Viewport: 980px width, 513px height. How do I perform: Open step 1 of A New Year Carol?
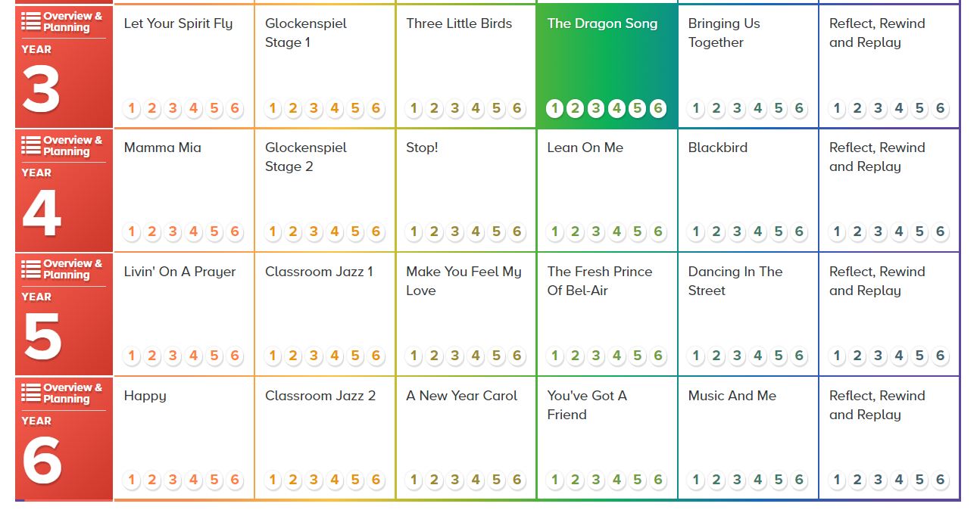pos(414,480)
